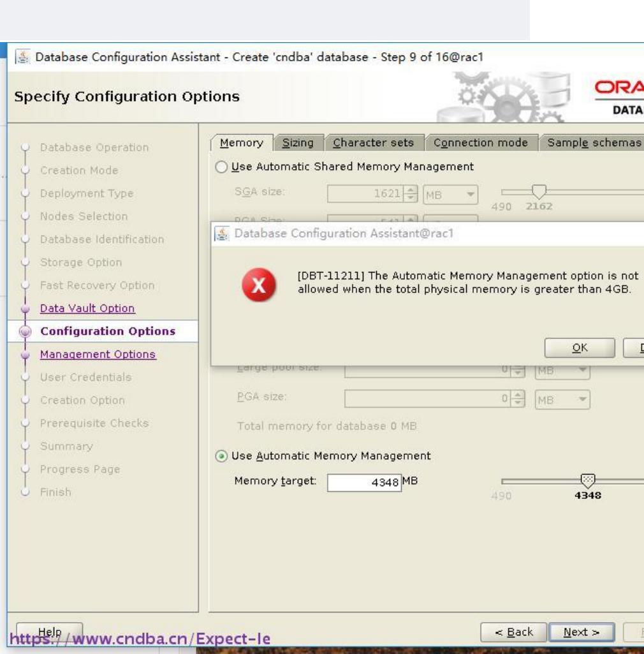Click the Nodes Selection step

coord(84,216)
